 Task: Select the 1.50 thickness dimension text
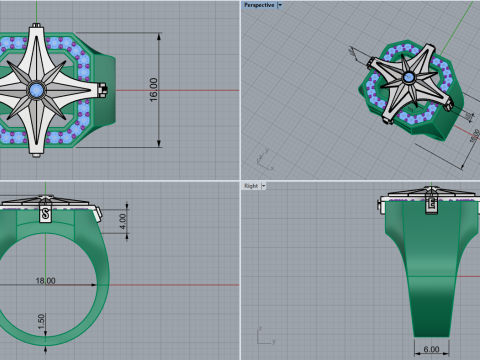[41, 321]
